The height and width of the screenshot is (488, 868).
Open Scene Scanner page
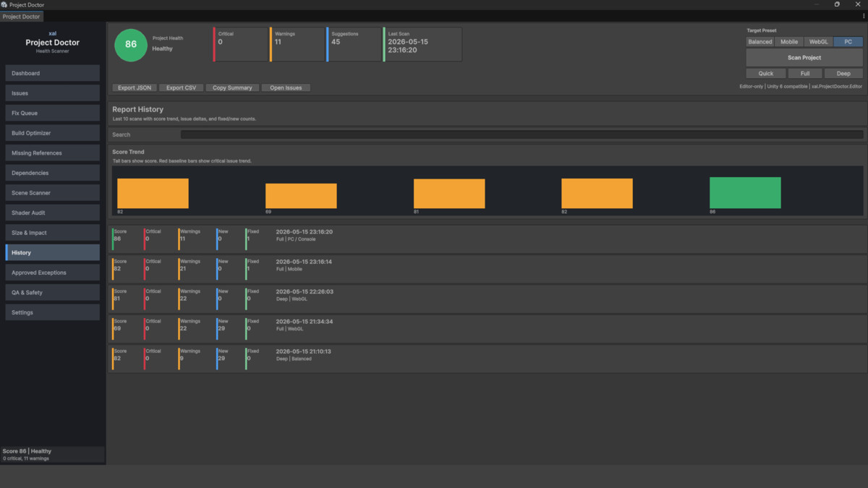52,193
